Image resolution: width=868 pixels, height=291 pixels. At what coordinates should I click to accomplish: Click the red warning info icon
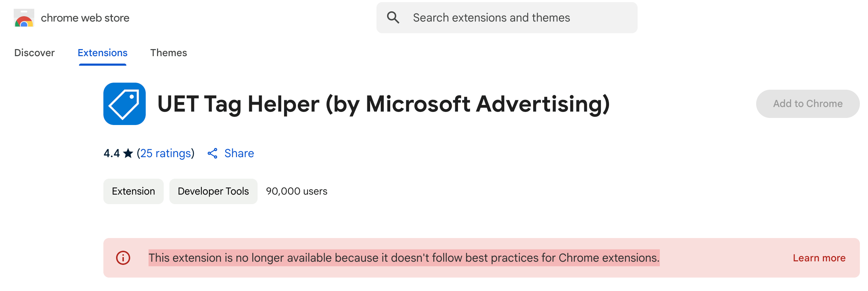(122, 257)
